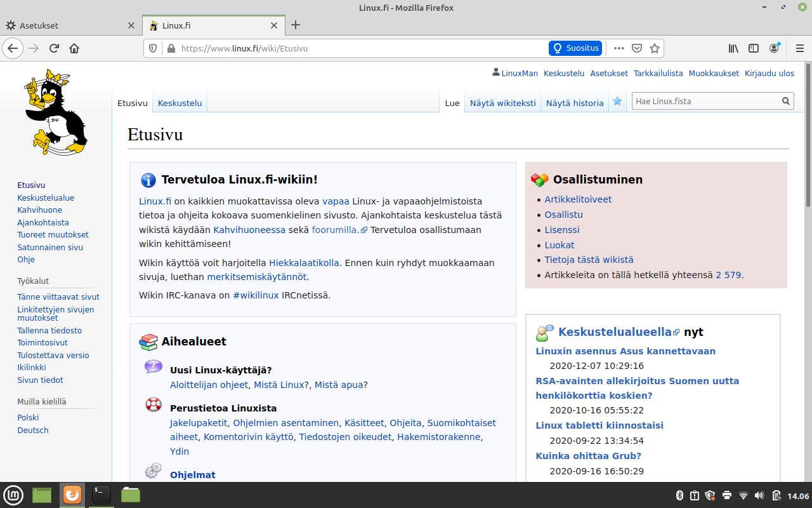The height and width of the screenshot is (508, 812).
Task: Bookmark this page with the star icon
Action: pyautogui.click(x=655, y=48)
